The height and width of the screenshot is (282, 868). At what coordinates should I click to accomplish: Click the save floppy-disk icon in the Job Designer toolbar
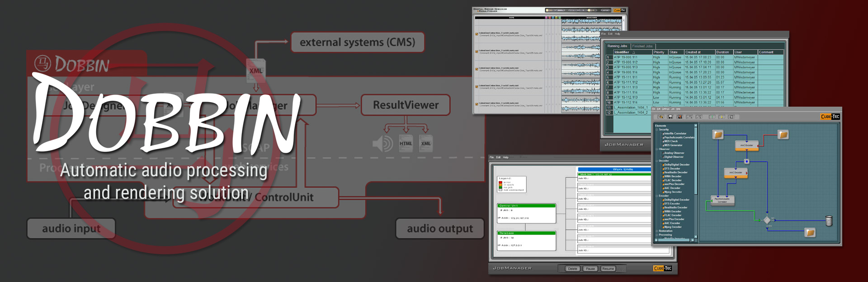[670, 117]
